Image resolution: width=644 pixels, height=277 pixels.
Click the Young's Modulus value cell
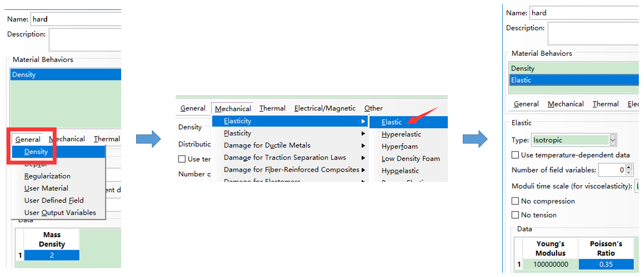(x=550, y=265)
